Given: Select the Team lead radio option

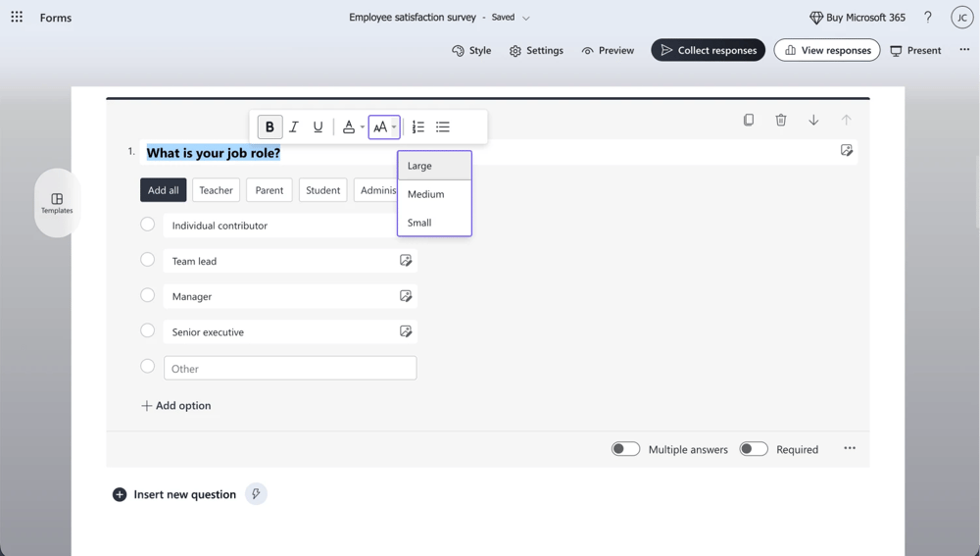Looking at the screenshot, I should point(148,260).
